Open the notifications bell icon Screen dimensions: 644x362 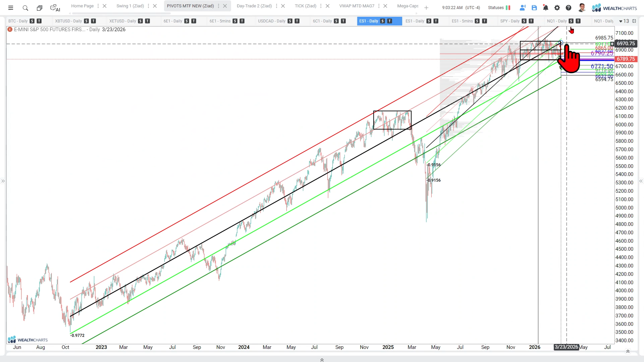coord(546,8)
